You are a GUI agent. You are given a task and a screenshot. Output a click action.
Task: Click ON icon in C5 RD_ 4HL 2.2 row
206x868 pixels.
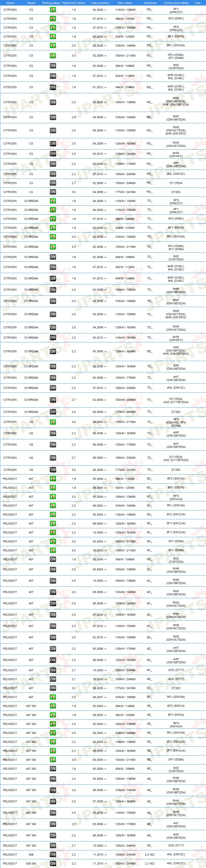click(x=53, y=174)
